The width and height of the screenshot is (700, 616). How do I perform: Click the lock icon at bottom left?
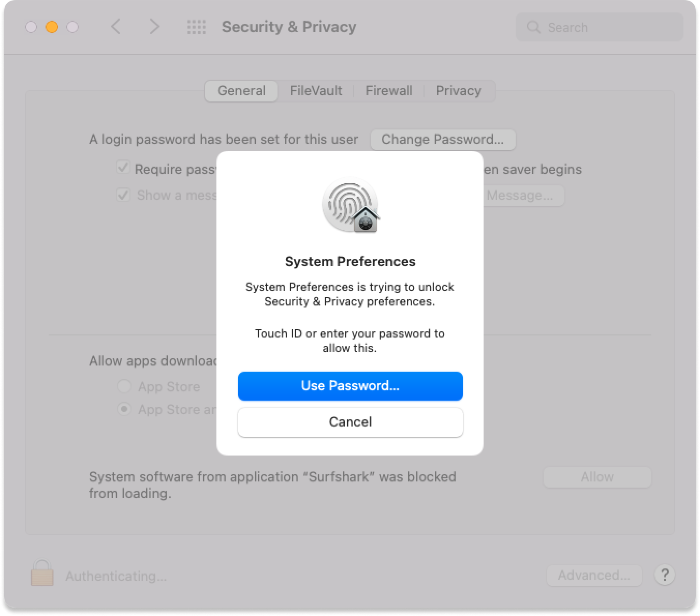tap(42, 573)
